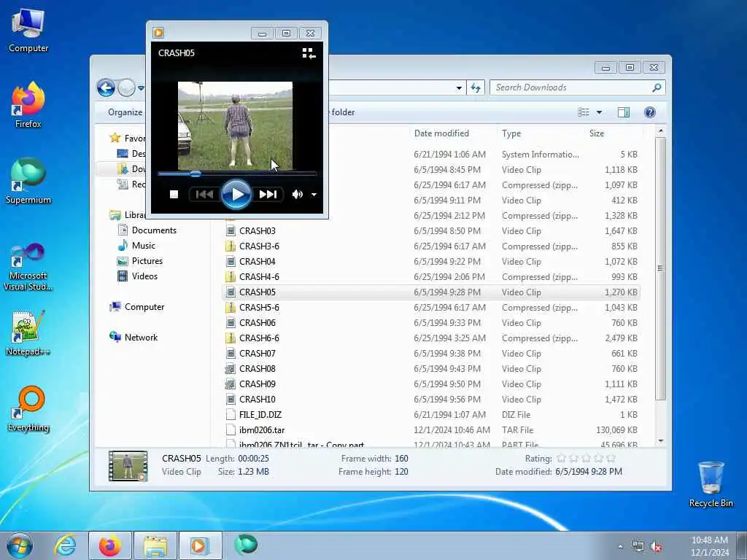The height and width of the screenshot is (560, 747).
Task: Switch player to Library view icon
Action: pos(309,53)
